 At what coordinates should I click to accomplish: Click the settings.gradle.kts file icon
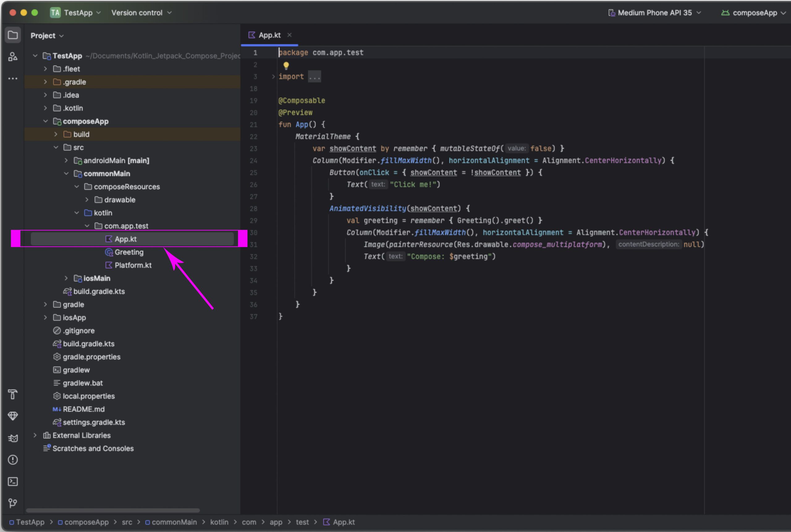tap(57, 422)
